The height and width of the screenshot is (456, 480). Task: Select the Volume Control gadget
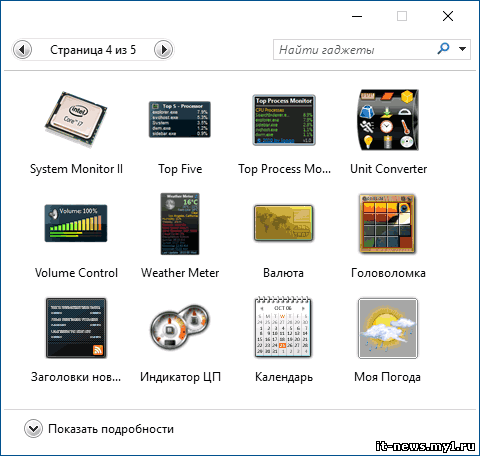pyautogui.click(x=76, y=223)
